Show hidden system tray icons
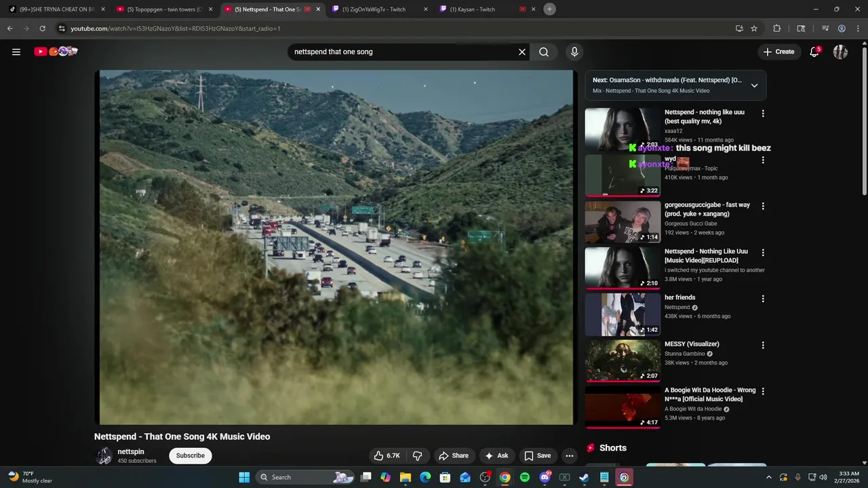The image size is (868, 488). [x=768, y=477]
